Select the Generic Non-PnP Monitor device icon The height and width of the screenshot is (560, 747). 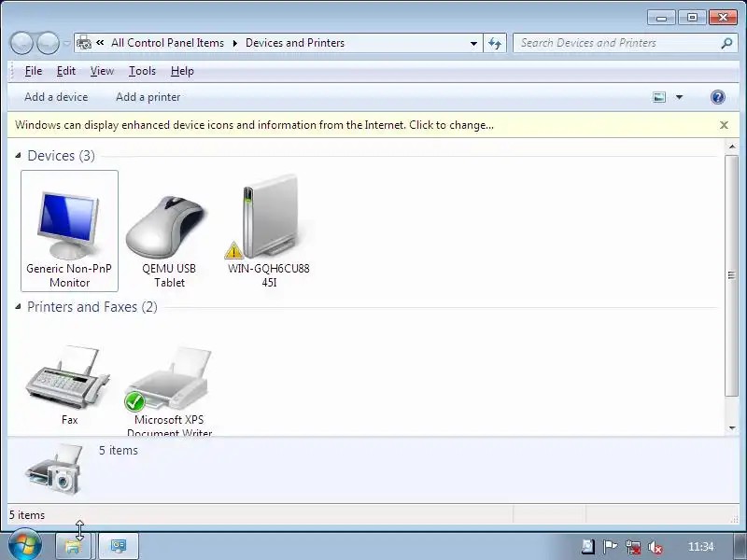[69, 231]
